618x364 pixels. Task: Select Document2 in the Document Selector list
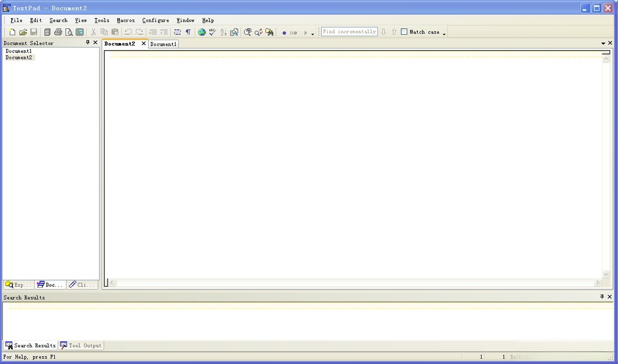(x=19, y=57)
